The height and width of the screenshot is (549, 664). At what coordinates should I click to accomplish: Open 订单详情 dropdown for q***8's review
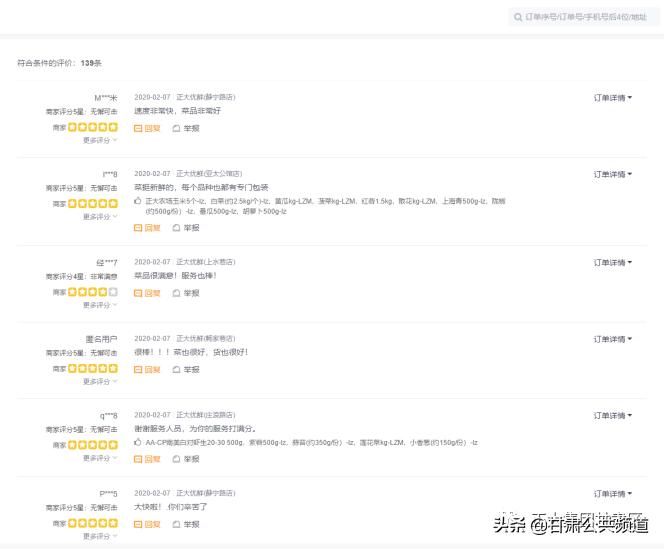[612, 416]
